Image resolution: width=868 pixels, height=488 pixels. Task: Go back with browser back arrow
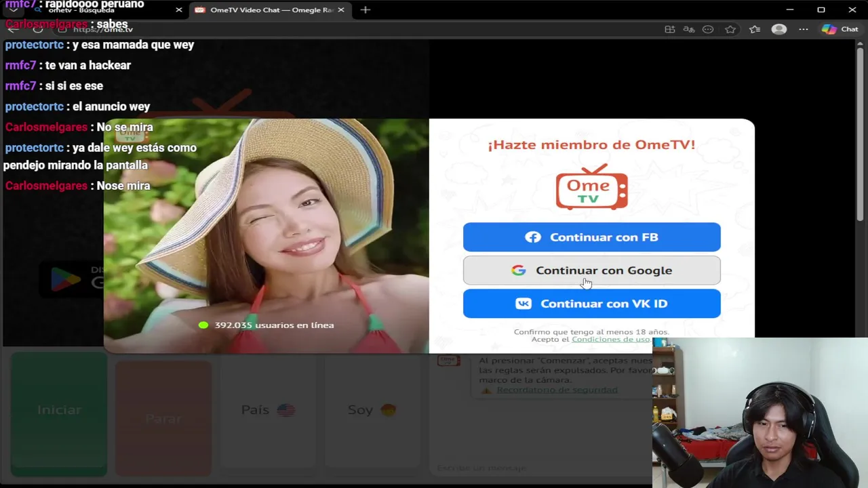13,29
